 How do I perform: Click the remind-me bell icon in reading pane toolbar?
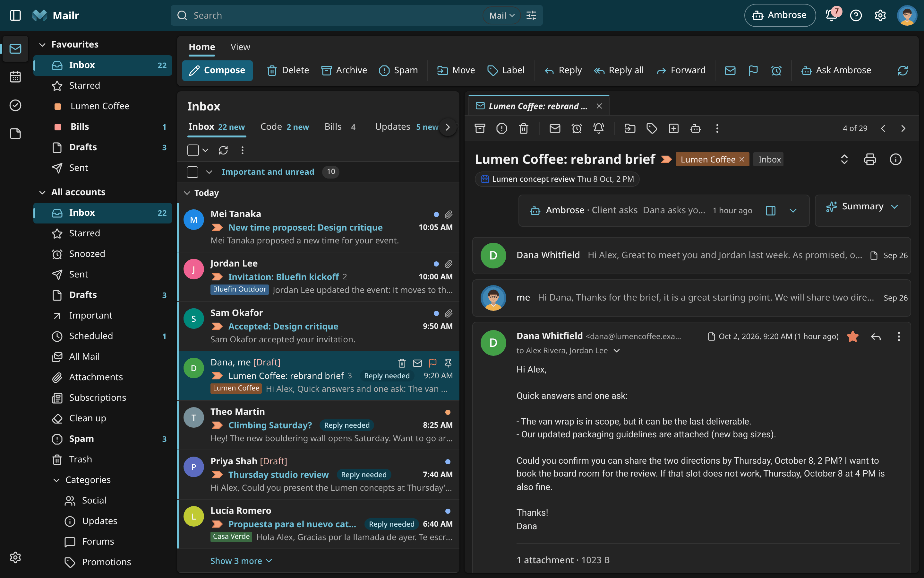coord(599,128)
